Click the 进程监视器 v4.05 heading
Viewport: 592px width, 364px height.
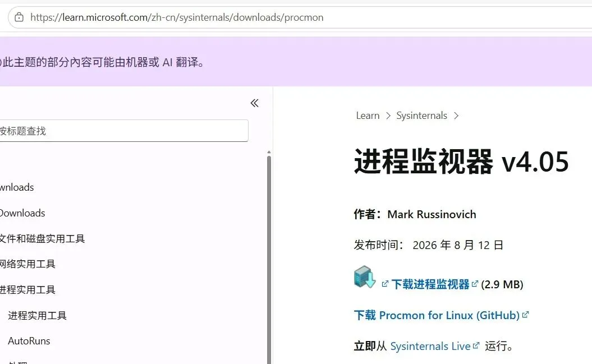(461, 162)
